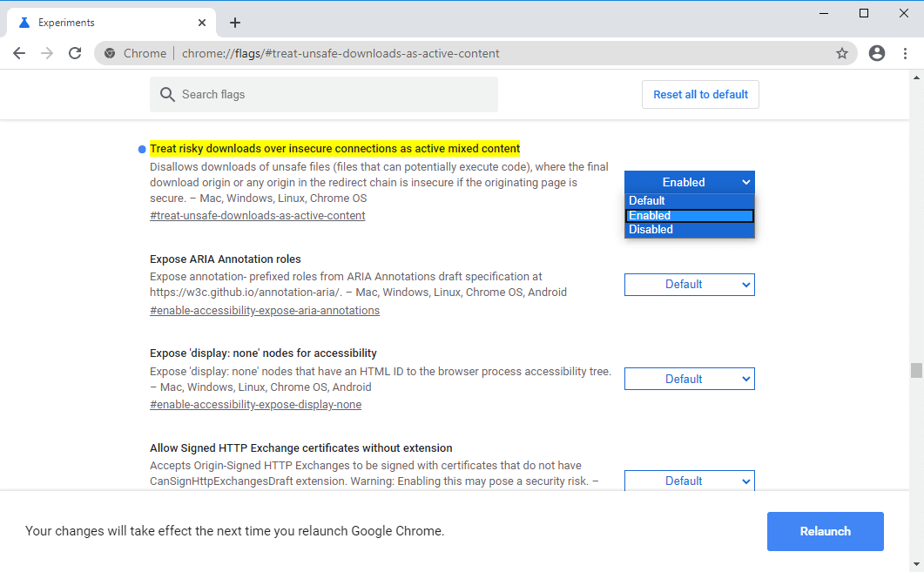Click the Chrome site info icon in address bar
This screenshot has width=924, height=572.
(x=110, y=53)
